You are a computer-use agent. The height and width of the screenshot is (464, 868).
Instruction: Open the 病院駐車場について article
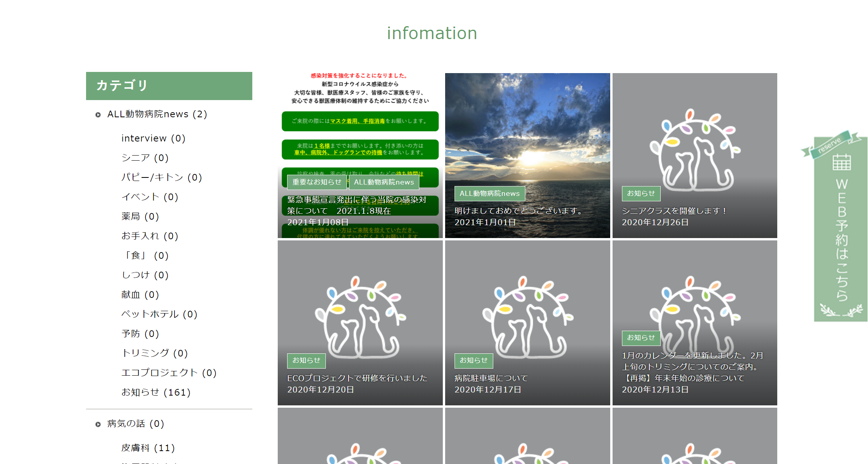(x=491, y=378)
